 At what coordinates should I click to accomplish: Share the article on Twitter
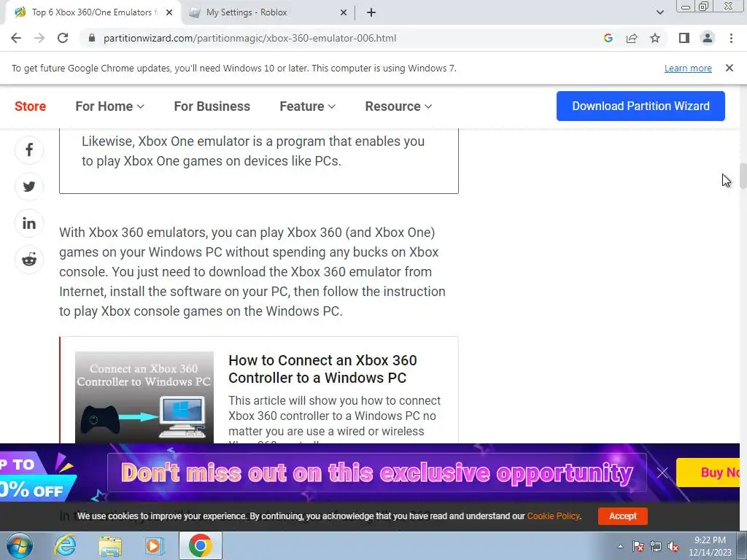point(29,186)
